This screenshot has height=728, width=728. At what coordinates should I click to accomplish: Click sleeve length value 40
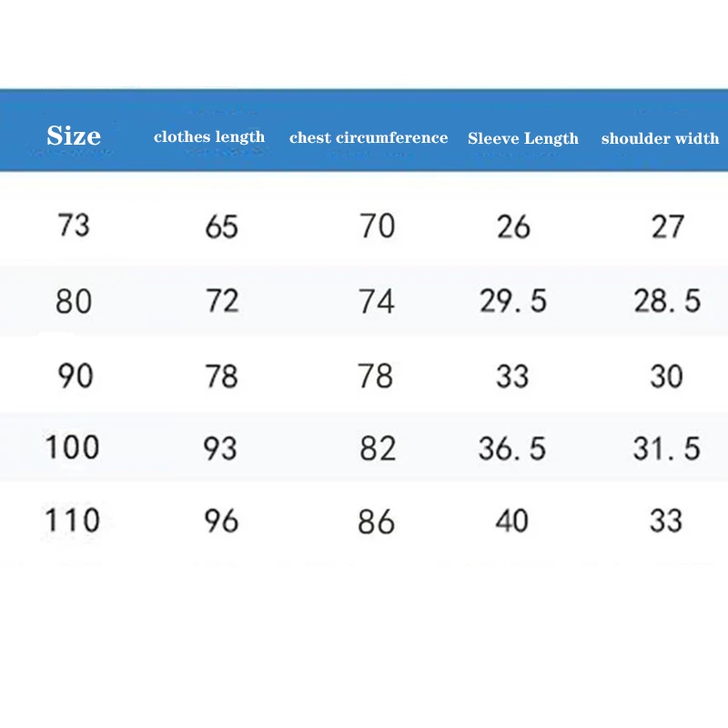click(511, 521)
